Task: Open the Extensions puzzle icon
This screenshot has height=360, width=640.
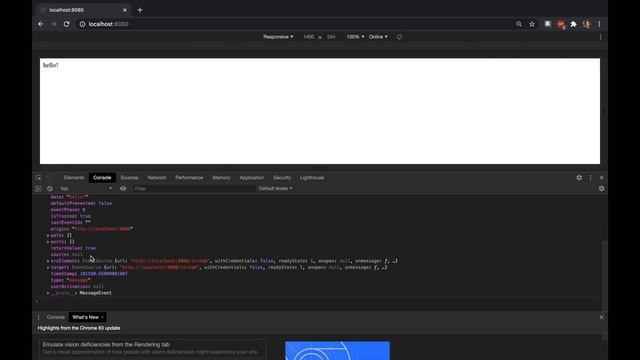Action: pyautogui.click(x=573, y=24)
